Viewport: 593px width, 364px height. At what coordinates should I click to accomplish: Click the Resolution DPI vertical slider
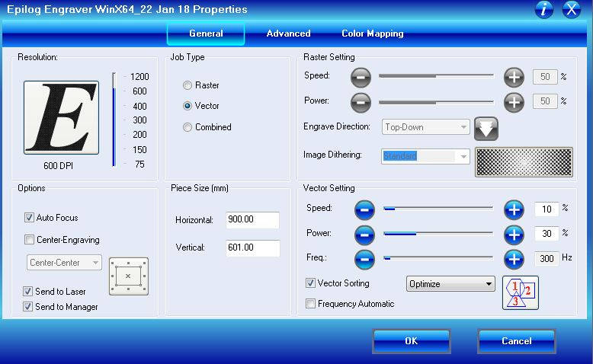[114, 120]
